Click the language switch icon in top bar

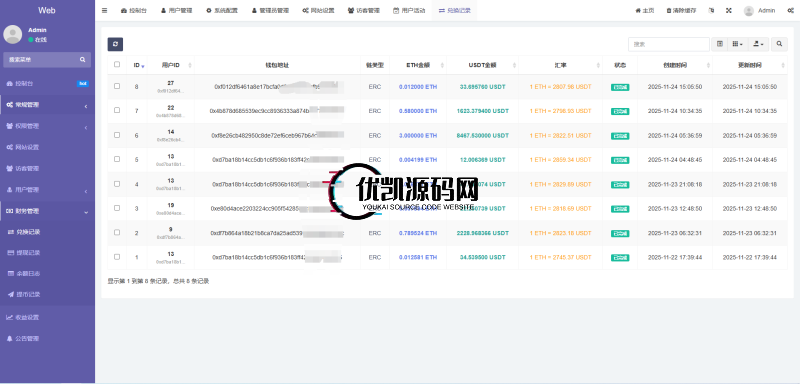pos(711,10)
